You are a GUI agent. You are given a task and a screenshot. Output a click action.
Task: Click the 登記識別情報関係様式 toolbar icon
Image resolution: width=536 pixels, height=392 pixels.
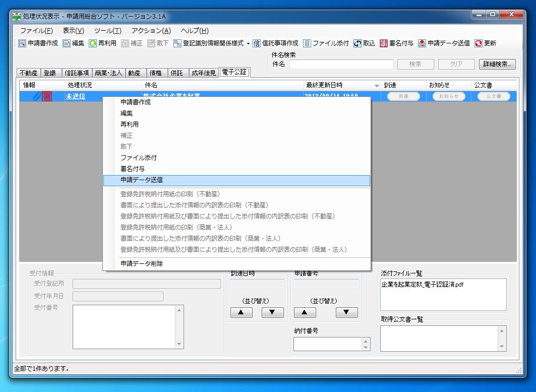[177, 43]
